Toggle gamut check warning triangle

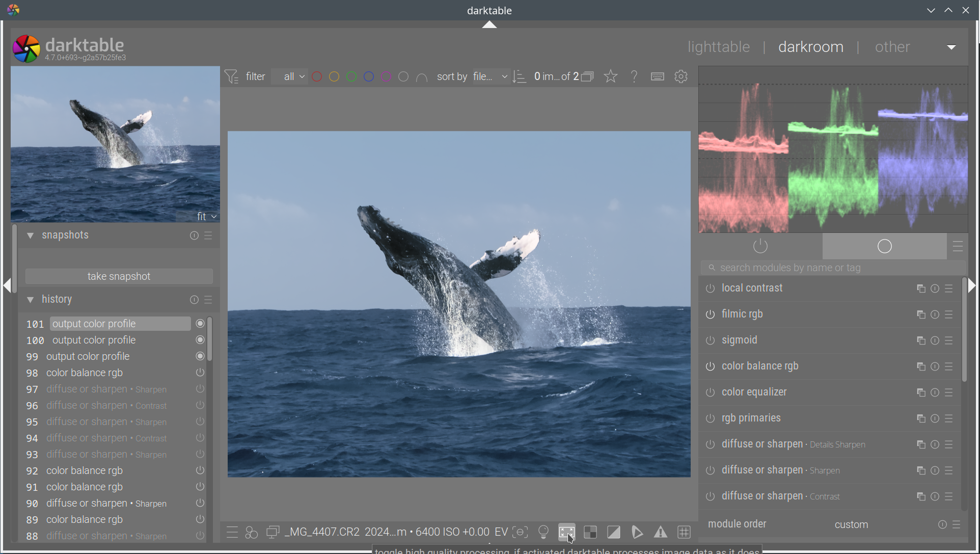[x=661, y=532]
